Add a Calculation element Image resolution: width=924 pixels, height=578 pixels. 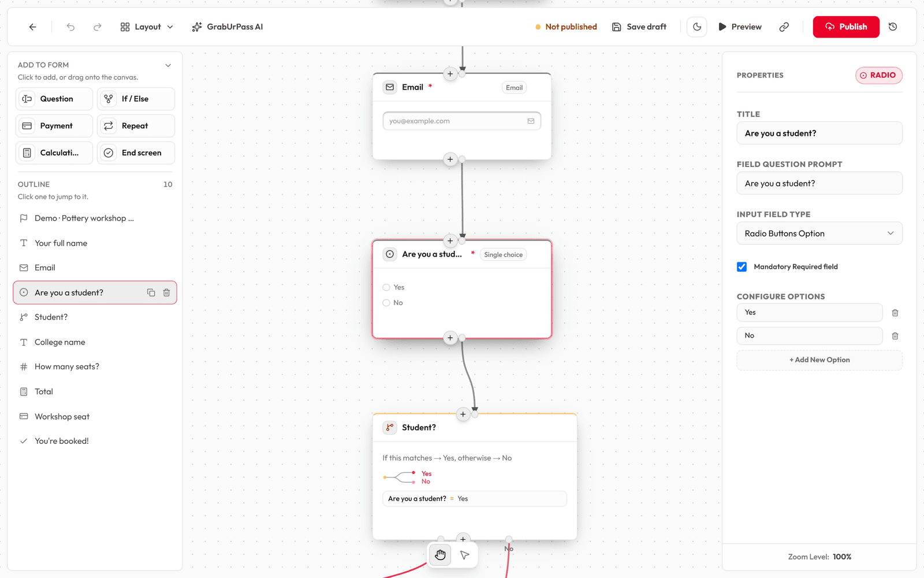pos(54,153)
